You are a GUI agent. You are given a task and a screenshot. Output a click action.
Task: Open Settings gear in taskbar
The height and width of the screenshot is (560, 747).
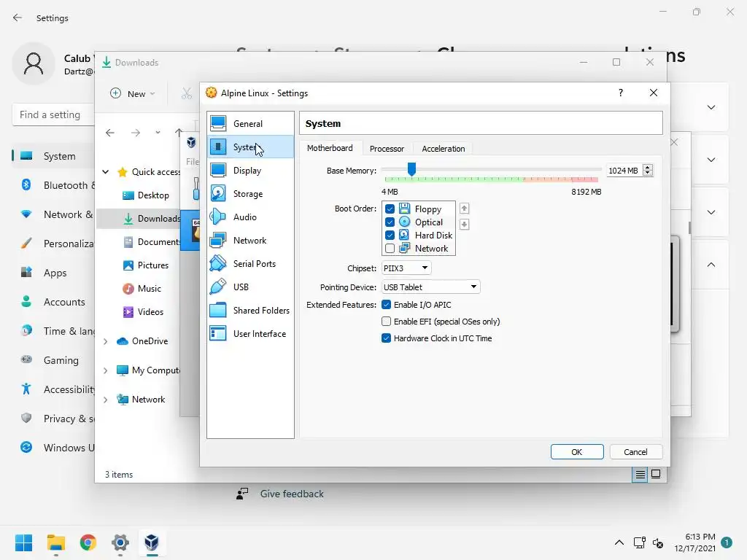pos(120,542)
